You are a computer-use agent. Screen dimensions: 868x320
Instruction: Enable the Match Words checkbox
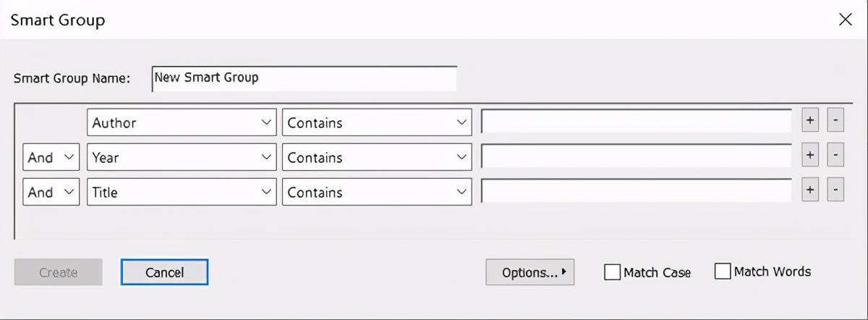[x=723, y=271]
